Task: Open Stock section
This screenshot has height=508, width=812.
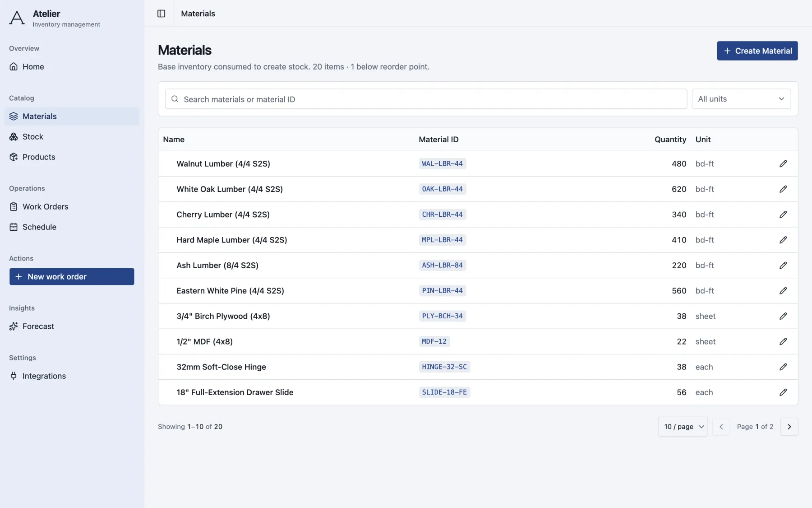Action: click(72, 137)
